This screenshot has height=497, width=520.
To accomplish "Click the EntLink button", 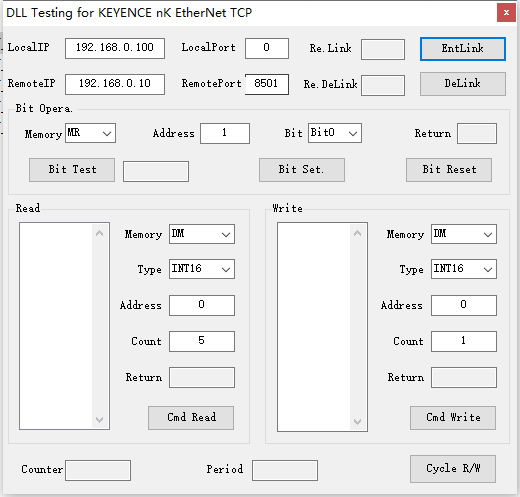I will pos(463,49).
